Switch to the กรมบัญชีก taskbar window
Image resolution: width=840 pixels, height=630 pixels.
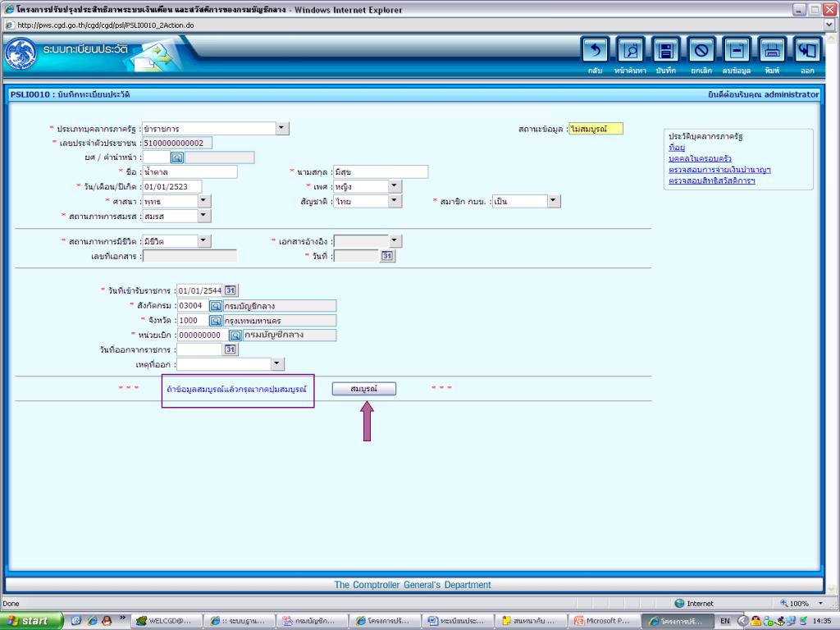[x=312, y=621]
